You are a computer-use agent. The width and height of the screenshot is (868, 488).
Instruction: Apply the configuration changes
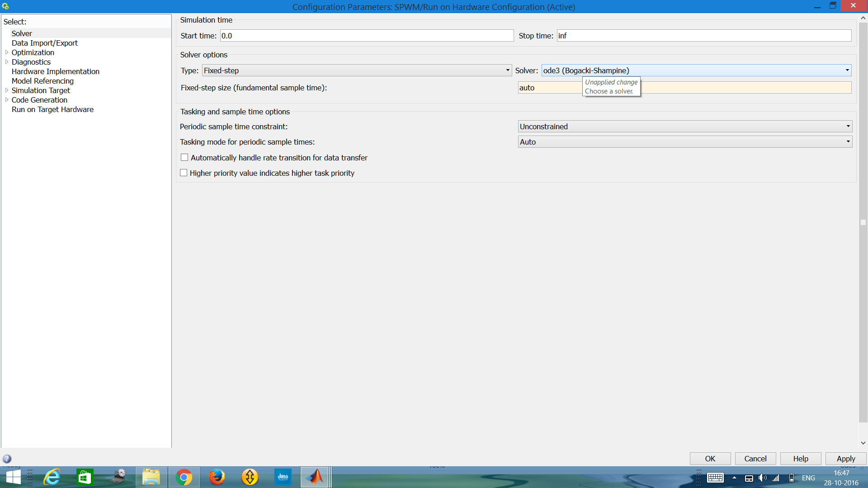[845, 458]
